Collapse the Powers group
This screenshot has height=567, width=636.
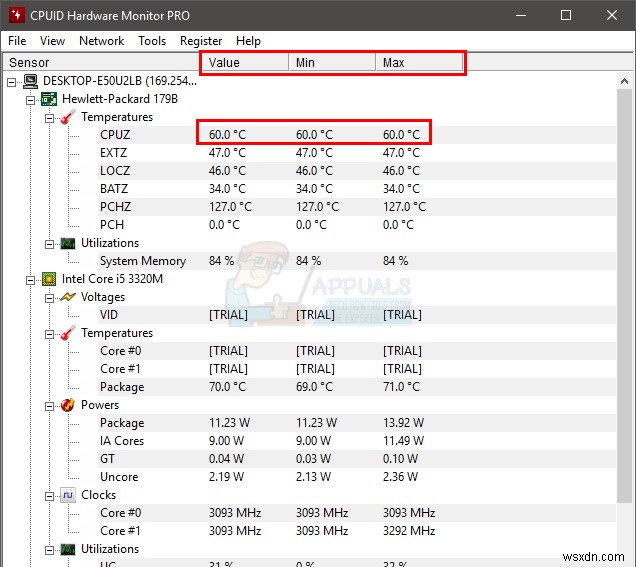49,406
